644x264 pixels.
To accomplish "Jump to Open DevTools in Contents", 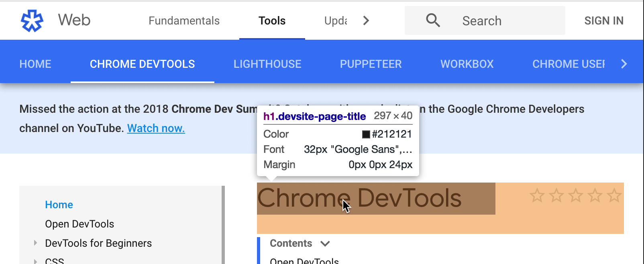I will [304, 261].
